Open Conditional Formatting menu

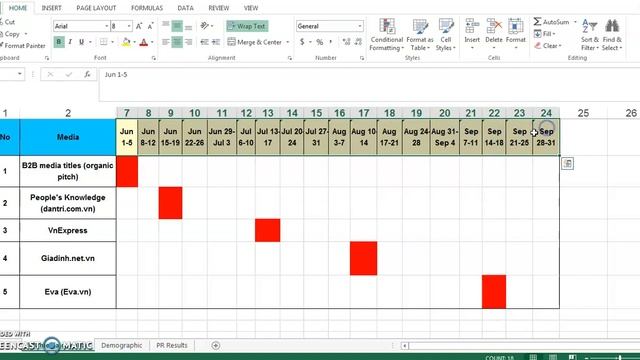point(387,35)
